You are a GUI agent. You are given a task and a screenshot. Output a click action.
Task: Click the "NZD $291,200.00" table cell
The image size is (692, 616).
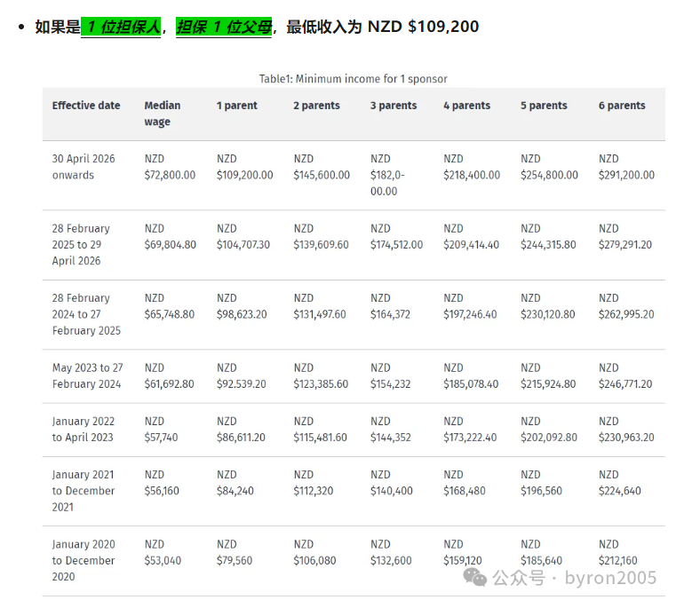pos(626,167)
